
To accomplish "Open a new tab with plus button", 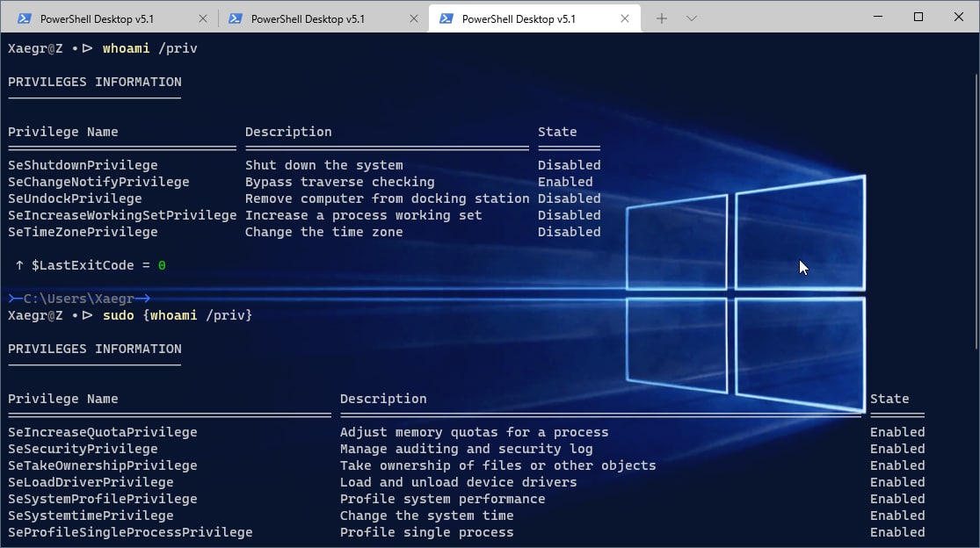I will click(x=661, y=18).
